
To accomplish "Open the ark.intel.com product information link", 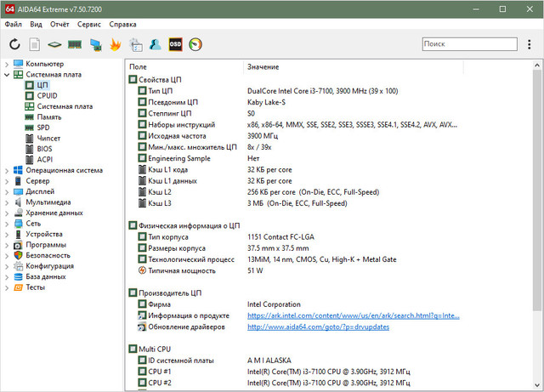I will tap(354, 315).
